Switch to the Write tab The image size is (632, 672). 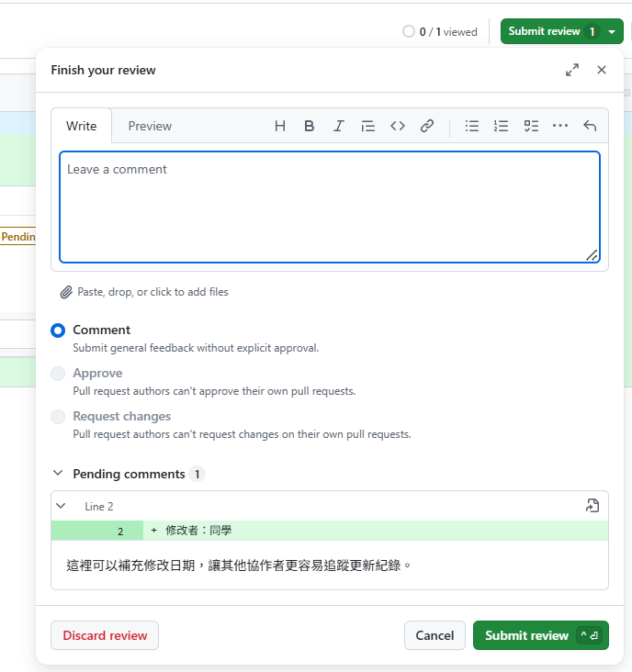[x=82, y=126]
